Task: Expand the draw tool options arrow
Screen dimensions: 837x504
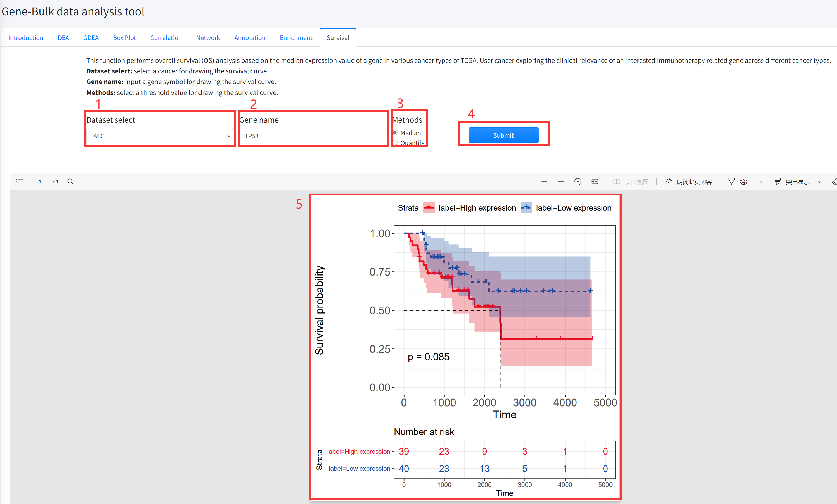Action: pos(762,182)
